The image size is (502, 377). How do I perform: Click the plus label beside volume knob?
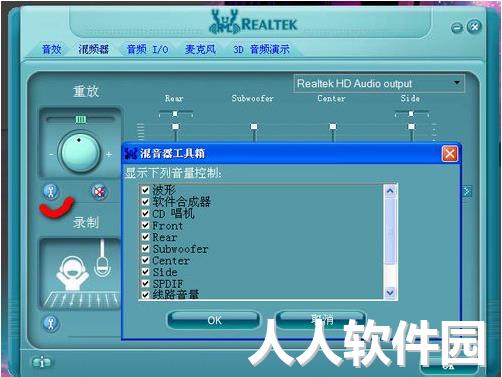point(109,154)
